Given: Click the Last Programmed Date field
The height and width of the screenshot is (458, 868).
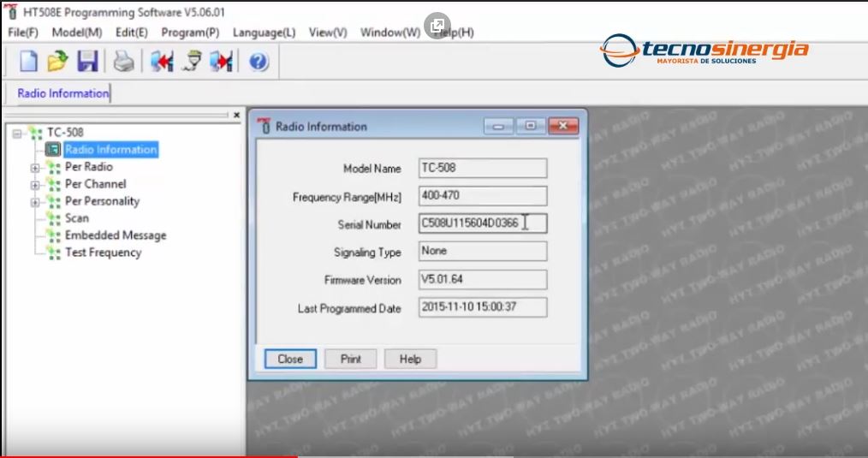Looking at the screenshot, I should [483, 306].
